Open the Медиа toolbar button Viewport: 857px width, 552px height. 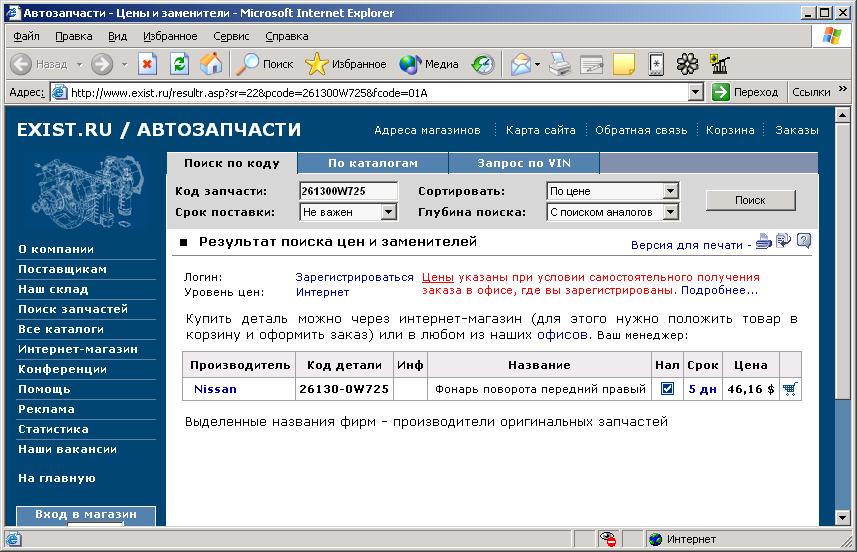pos(428,64)
